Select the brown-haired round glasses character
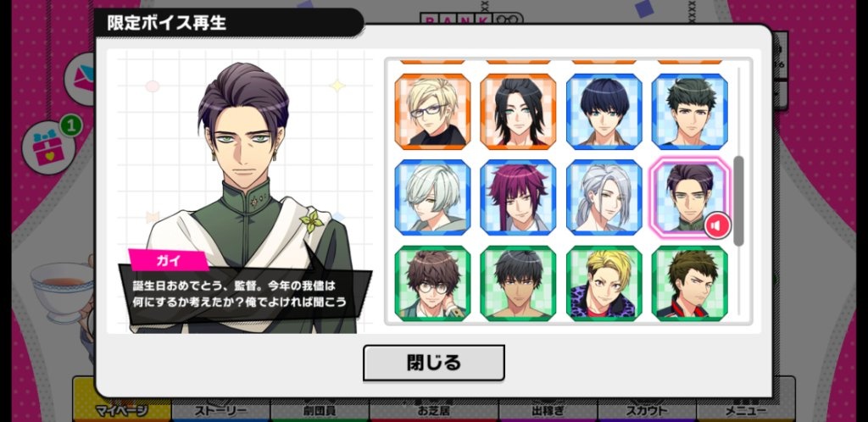 click(x=432, y=283)
